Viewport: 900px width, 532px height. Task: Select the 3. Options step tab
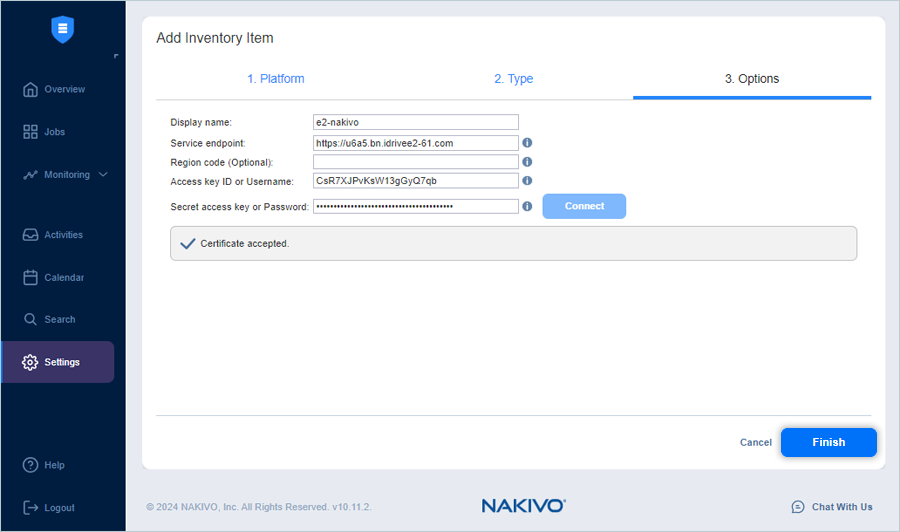click(752, 79)
